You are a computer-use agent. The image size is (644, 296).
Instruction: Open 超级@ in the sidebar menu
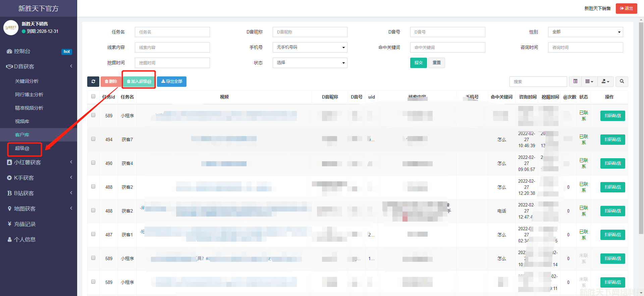pos(22,148)
